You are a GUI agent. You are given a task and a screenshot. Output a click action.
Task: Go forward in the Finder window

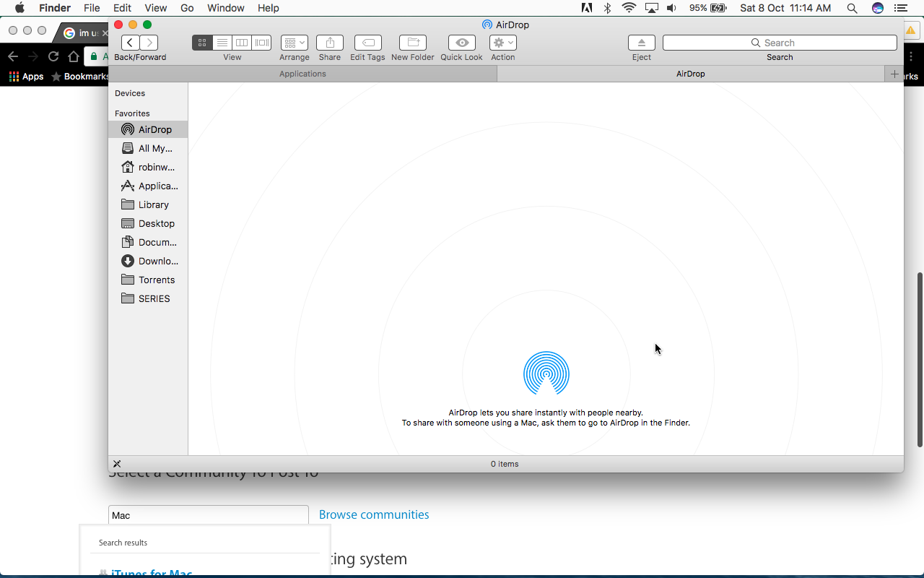pos(149,43)
